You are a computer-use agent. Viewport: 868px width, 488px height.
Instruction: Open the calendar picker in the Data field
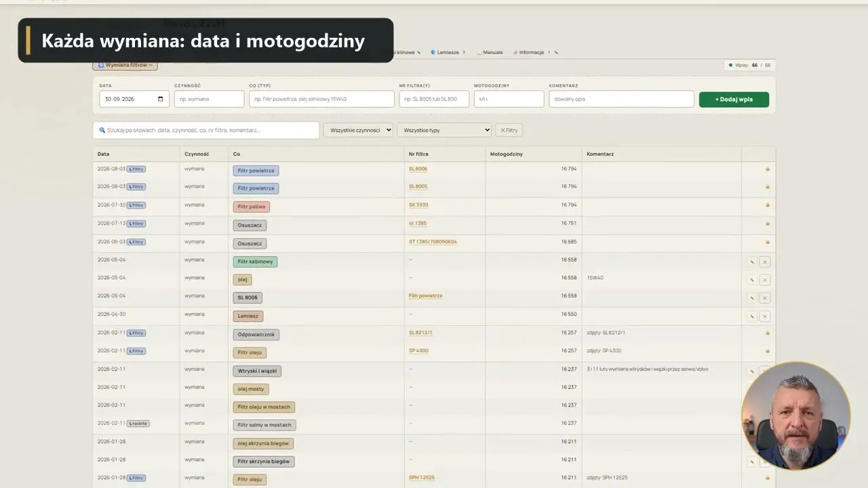161,99
